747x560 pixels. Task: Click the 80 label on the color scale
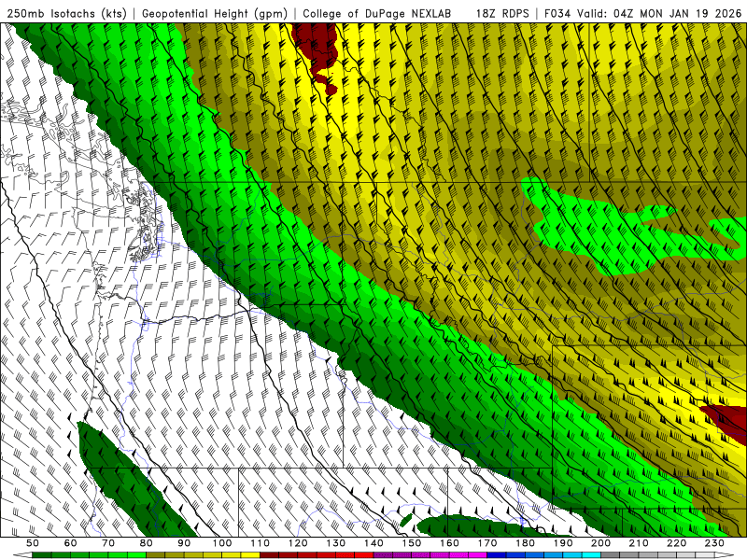click(147, 543)
